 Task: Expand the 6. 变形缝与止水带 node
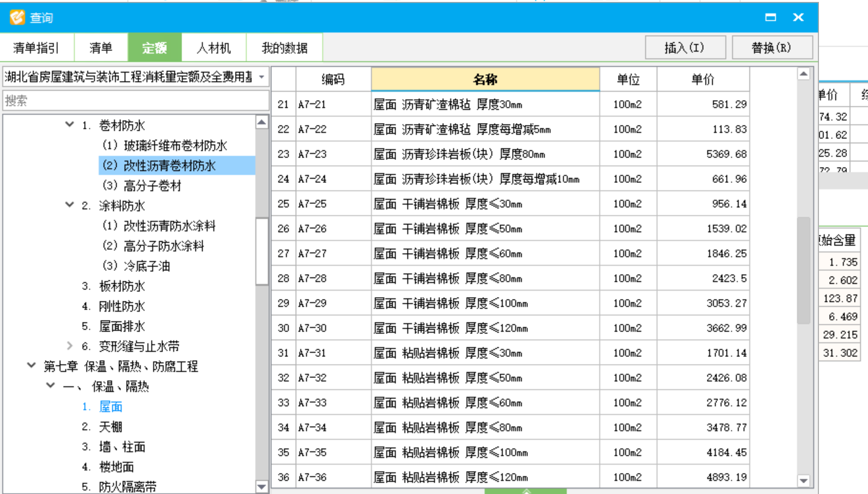point(69,346)
